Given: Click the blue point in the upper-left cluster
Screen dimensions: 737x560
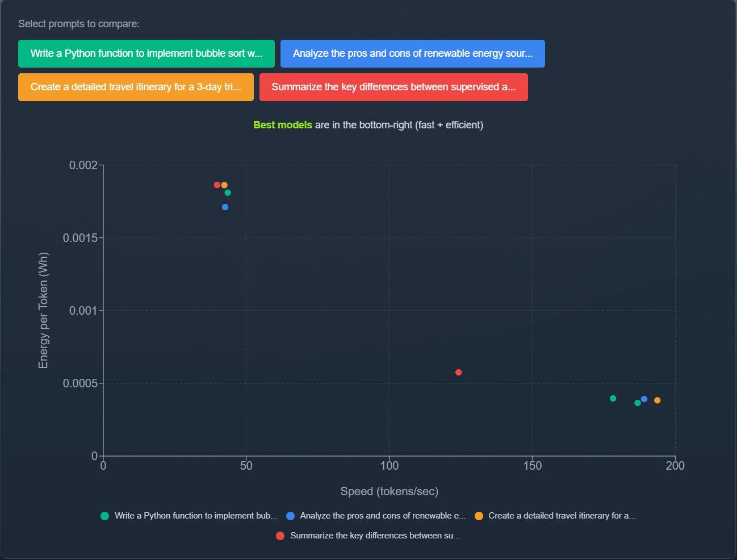Looking at the screenshot, I should pos(225,207).
